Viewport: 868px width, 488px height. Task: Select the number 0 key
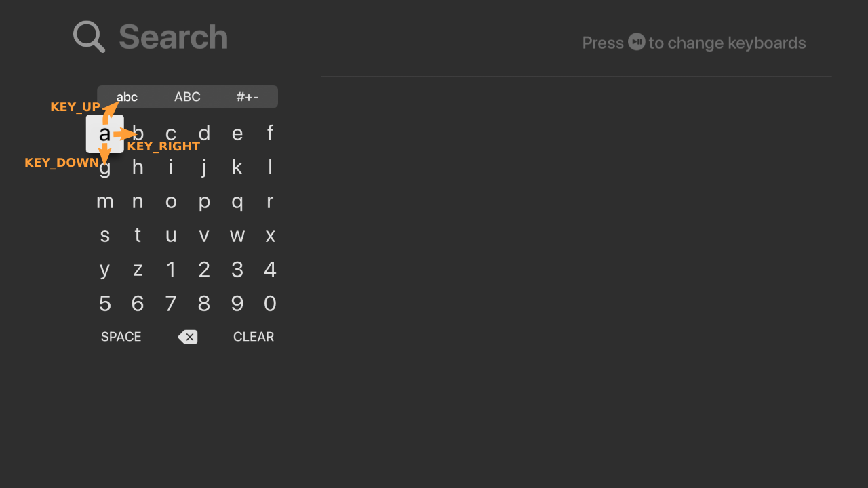pos(270,303)
